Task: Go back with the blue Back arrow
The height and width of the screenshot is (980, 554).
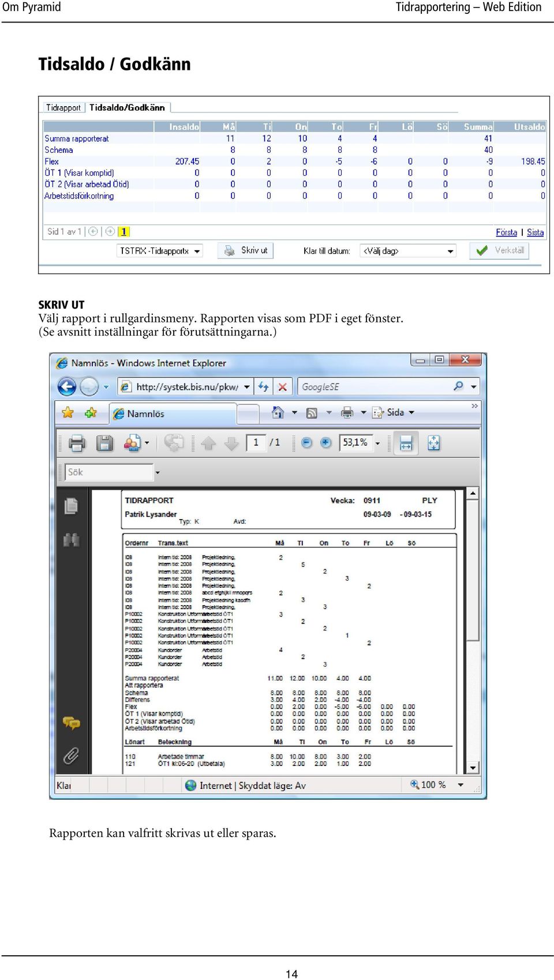Action: pos(67,386)
